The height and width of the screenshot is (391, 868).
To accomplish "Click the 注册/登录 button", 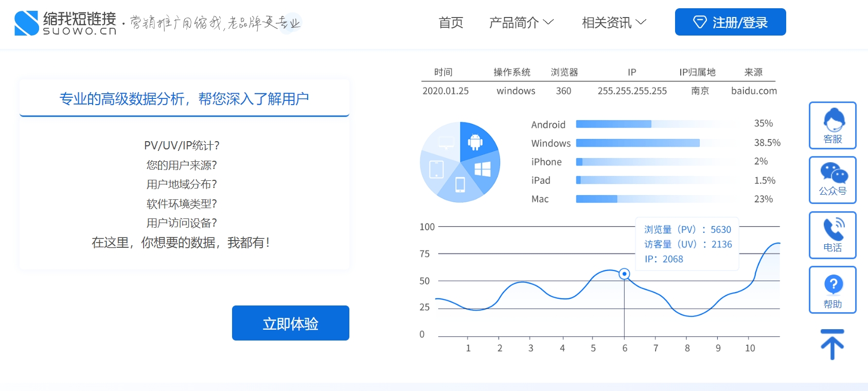I will (x=730, y=22).
